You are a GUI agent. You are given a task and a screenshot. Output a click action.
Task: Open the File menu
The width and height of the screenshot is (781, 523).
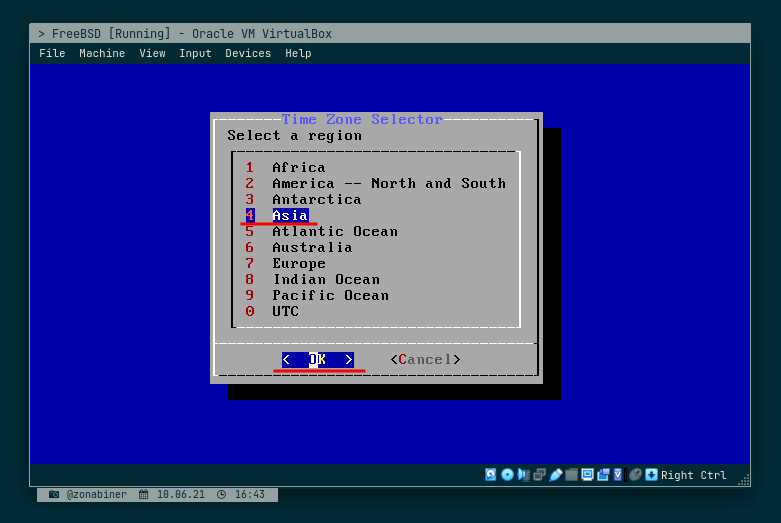coord(52,53)
